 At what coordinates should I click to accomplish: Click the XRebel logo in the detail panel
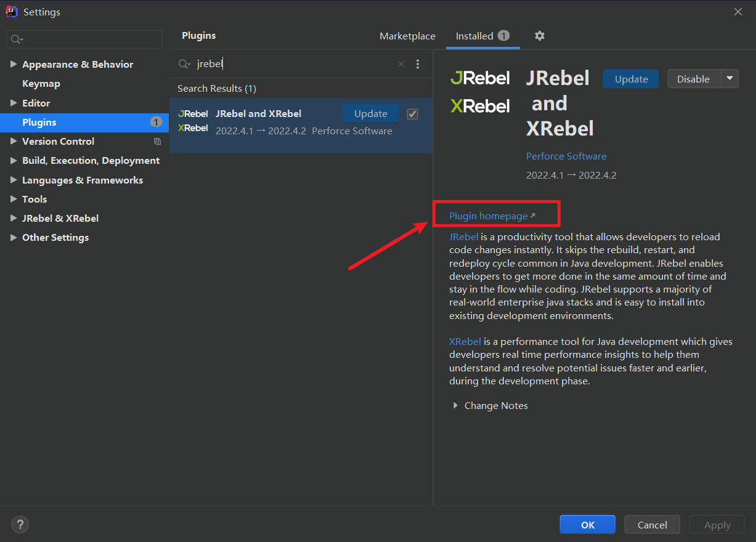(x=480, y=105)
